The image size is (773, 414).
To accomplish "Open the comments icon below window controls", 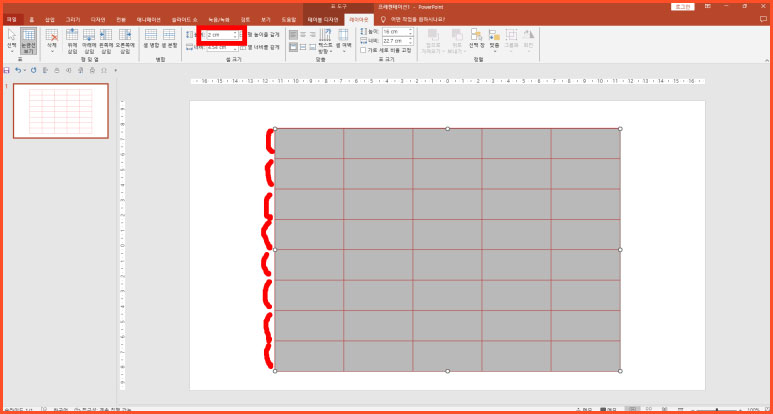I will (764, 19).
